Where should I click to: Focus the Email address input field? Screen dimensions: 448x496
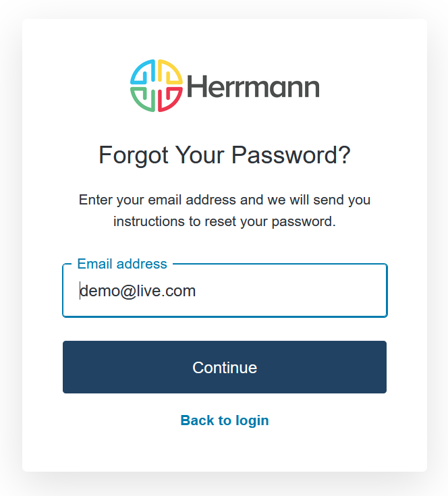[225, 291]
